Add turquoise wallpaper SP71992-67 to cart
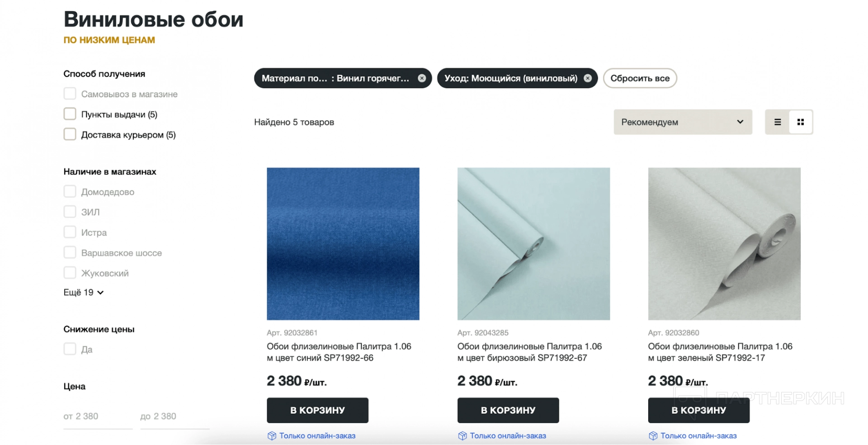This screenshot has width=868, height=445. [x=508, y=410]
